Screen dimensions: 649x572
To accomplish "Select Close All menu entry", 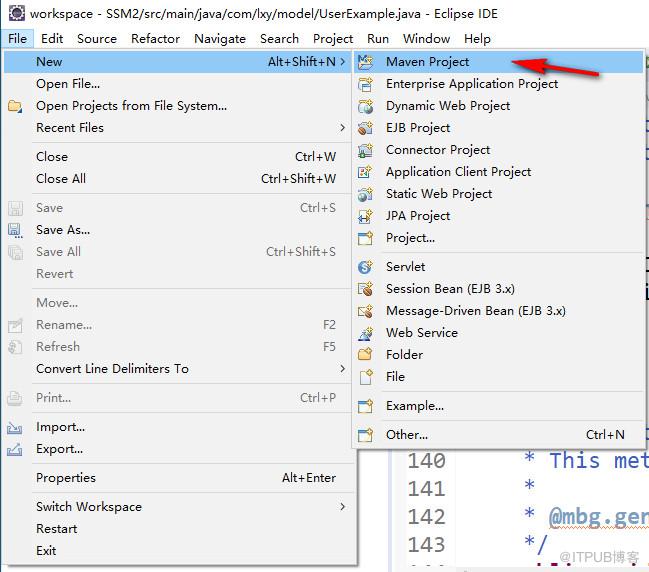I will 177,179.
